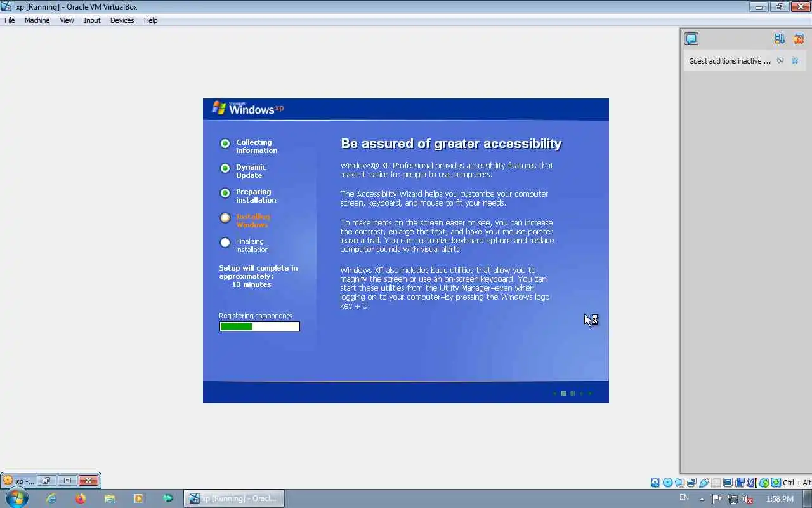Launch Firefox from the taskbar
The height and width of the screenshot is (508, 812).
(81, 498)
